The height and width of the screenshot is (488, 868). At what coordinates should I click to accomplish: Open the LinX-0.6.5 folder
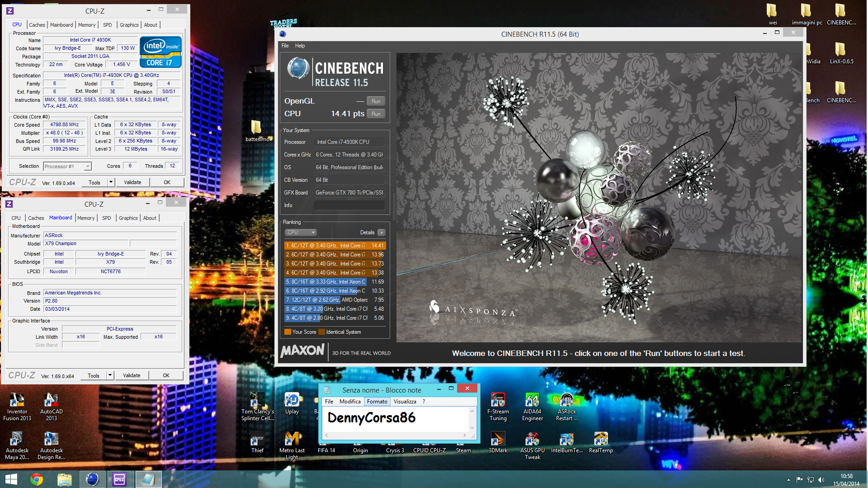(841, 53)
